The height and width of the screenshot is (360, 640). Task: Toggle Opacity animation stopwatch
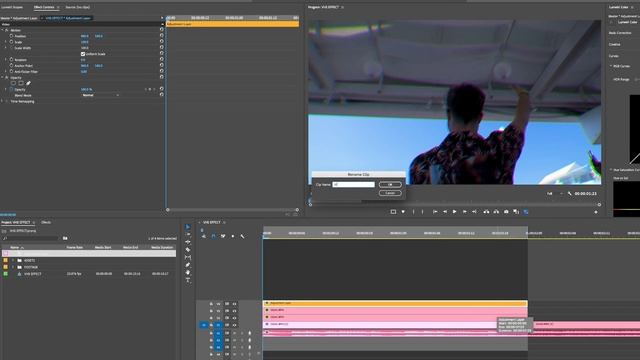pos(11,89)
